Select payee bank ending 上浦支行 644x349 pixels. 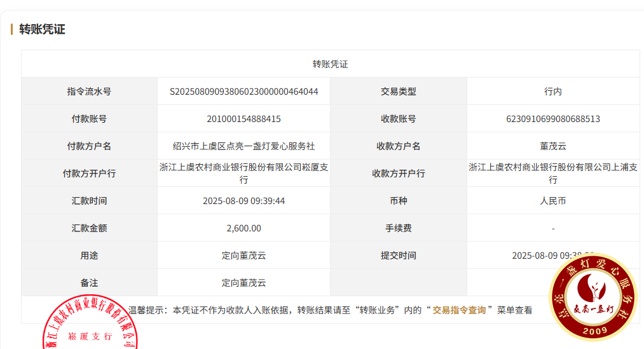tap(553, 174)
